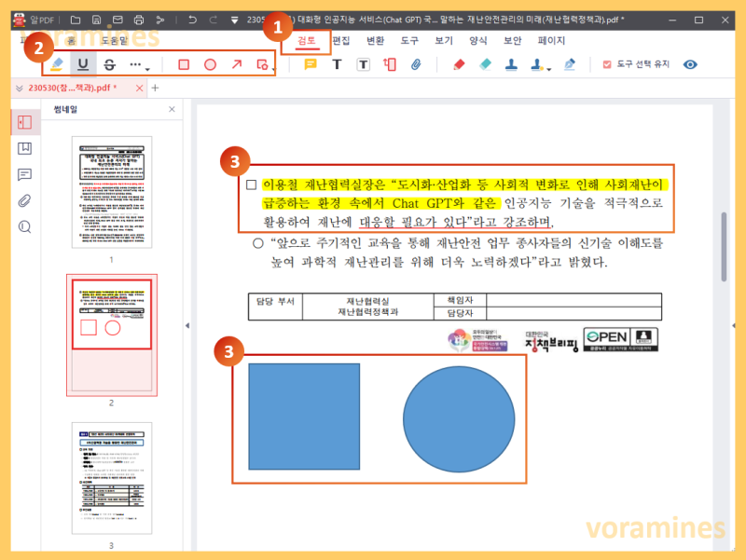Collapse the left panel with arrow handle
The width and height of the screenshot is (746, 560).
(x=187, y=325)
